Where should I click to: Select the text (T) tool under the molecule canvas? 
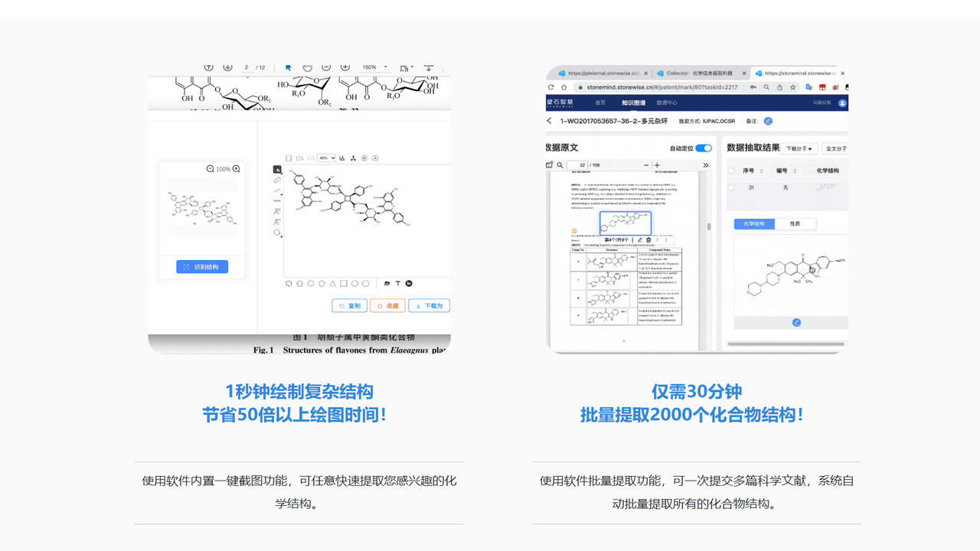(398, 283)
